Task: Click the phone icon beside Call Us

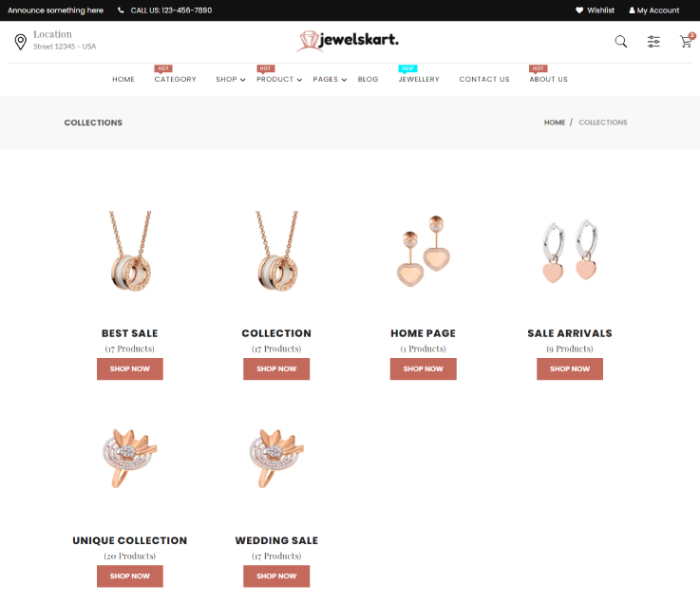Action: click(x=121, y=10)
